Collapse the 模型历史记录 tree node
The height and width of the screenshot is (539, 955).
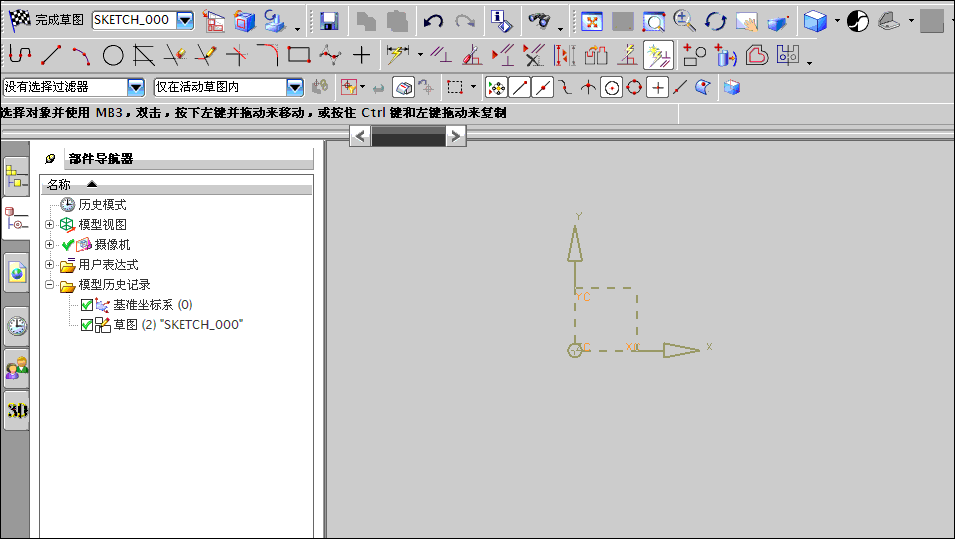pyautogui.click(x=50, y=284)
